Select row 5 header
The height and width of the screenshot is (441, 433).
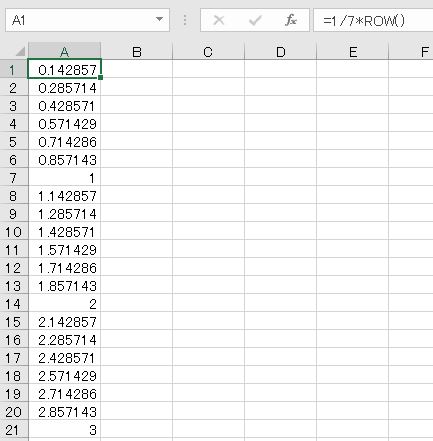pos(14,141)
